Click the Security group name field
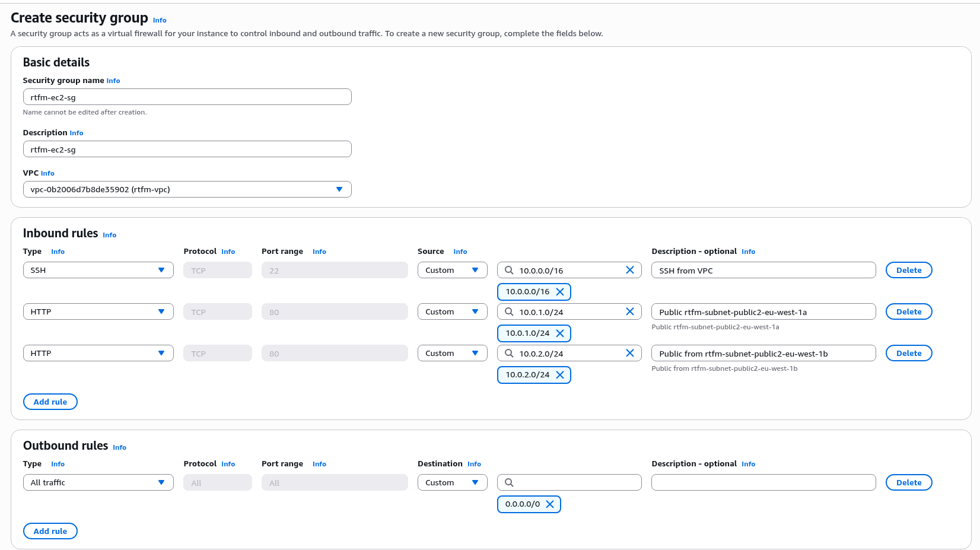The width and height of the screenshot is (980, 550). pyautogui.click(x=187, y=97)
